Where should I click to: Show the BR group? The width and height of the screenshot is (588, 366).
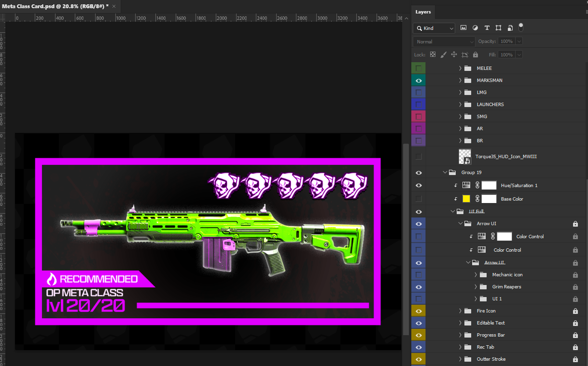tap(418, 141)
